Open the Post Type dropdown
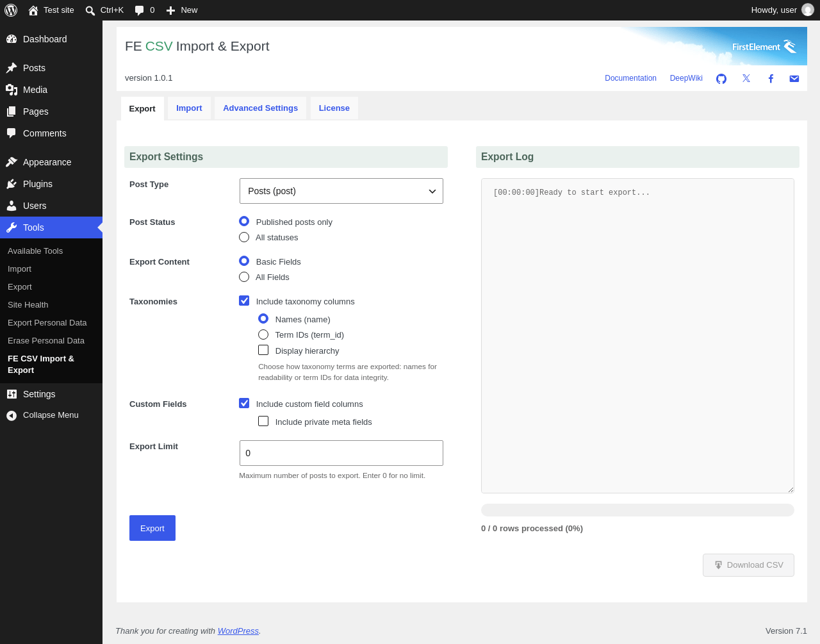This screenshot has height=644, width=820. pyautogui.click(x=341, y=191)
